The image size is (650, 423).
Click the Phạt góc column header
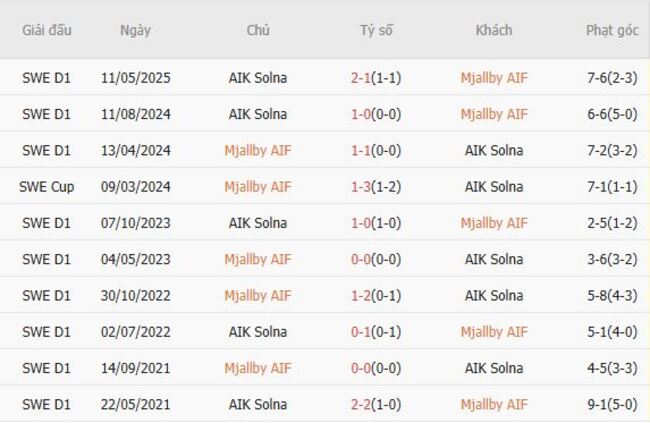coord(612,30)
